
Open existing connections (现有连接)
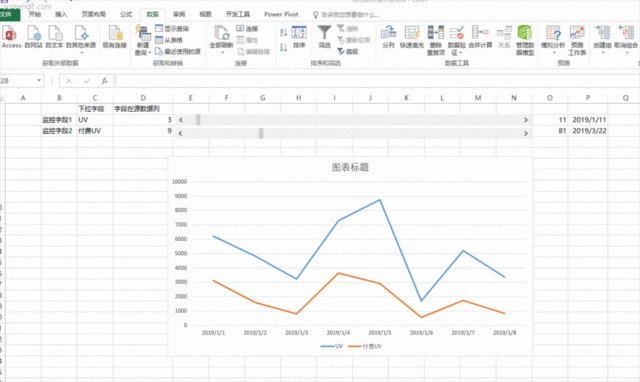pyautogui.click(x=115, y=37)
